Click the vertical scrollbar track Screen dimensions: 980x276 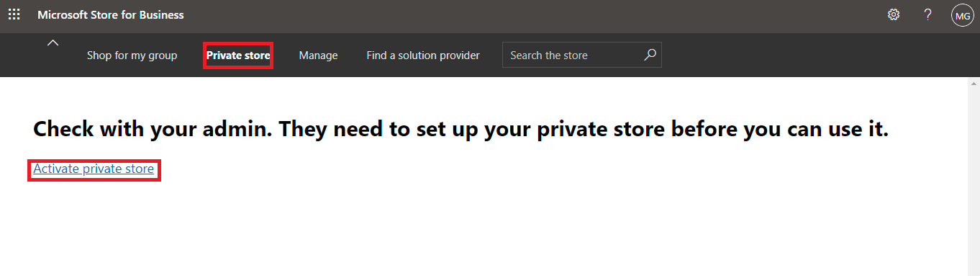[x=974, y=182]
